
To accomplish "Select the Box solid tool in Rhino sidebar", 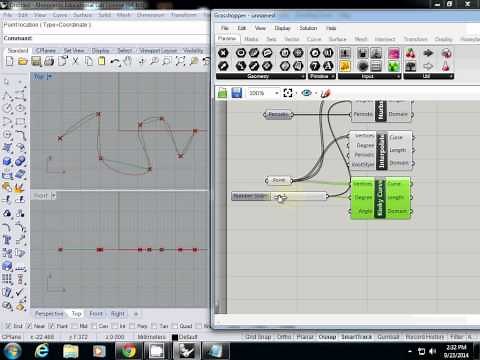I will pos(7,161).
